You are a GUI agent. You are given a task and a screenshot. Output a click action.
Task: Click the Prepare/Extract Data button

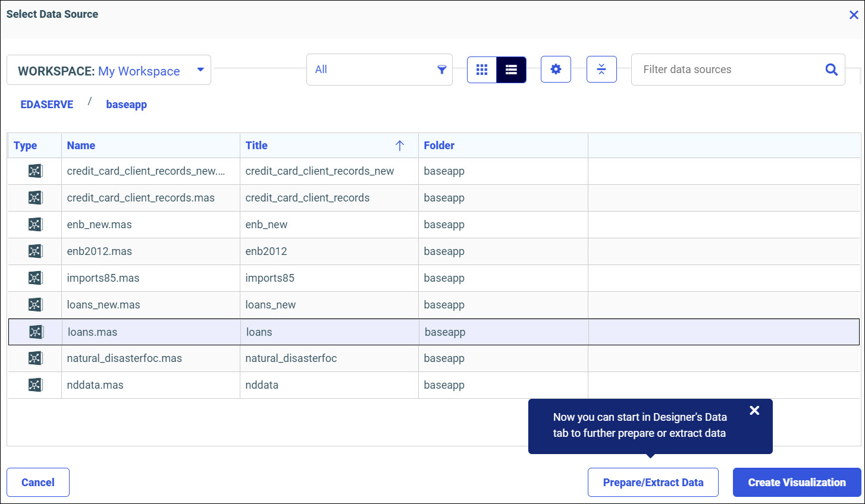pyautogui.click(x=653, y=483)
